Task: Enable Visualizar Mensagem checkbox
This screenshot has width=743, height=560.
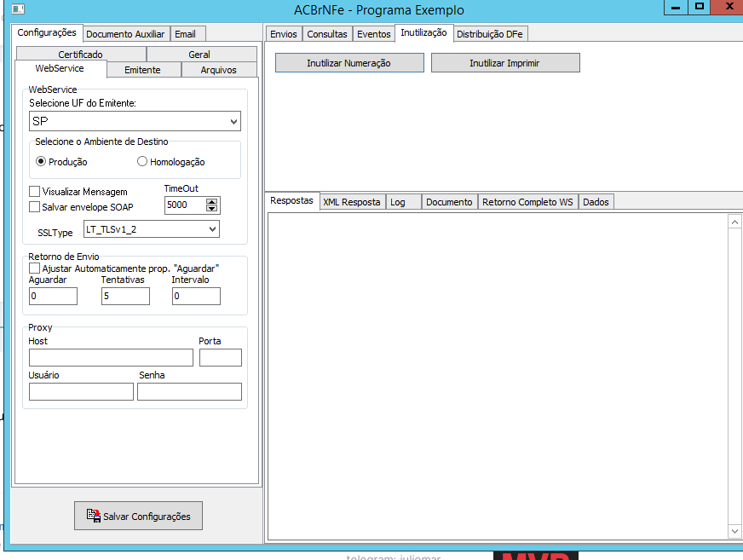Action: 34,192
